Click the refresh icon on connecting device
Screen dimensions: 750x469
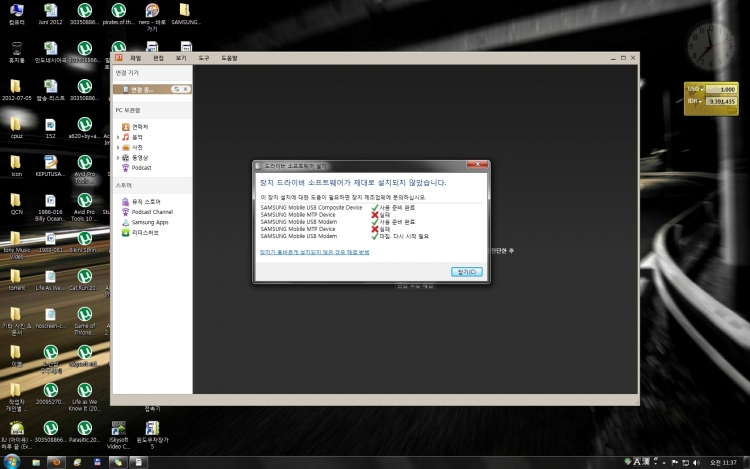click(x=176, y=89)
